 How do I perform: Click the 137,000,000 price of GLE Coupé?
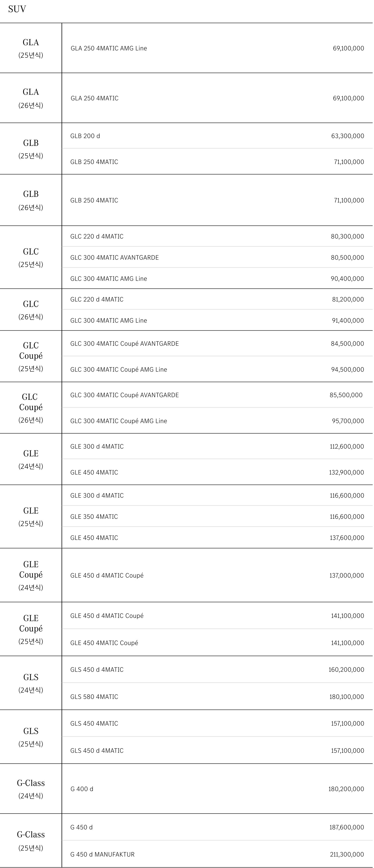click(346, 575)
